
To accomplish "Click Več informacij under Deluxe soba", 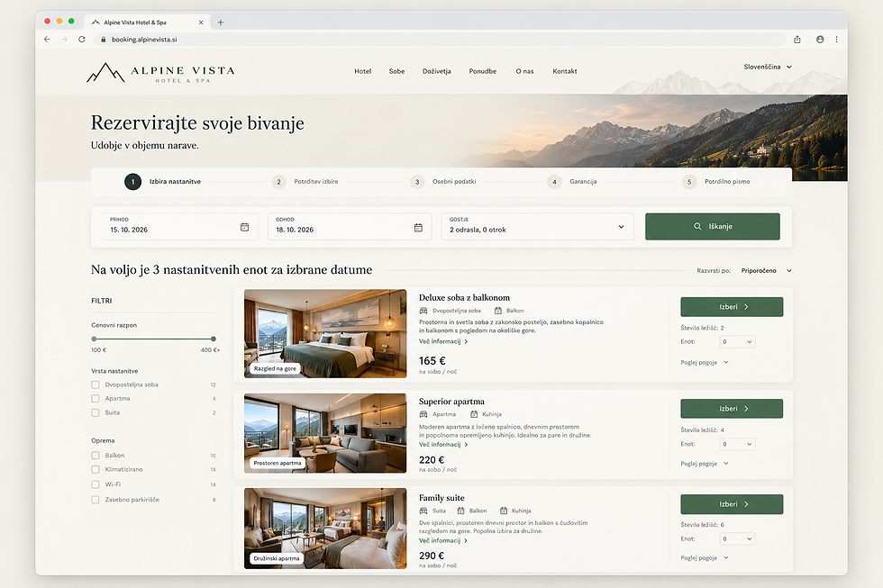I will coord(443,341).
